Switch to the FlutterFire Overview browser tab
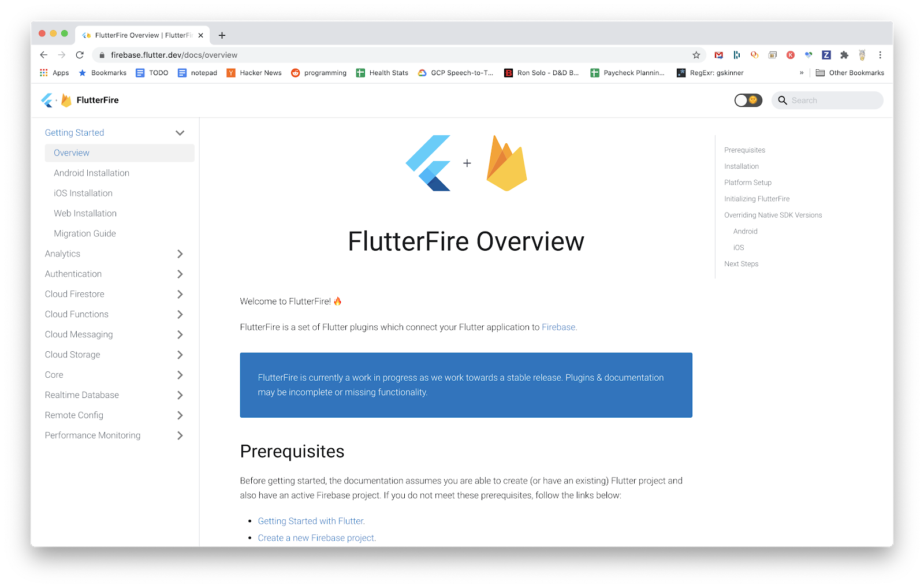Viewport: 924px width, 588px height. coord(143,35)
